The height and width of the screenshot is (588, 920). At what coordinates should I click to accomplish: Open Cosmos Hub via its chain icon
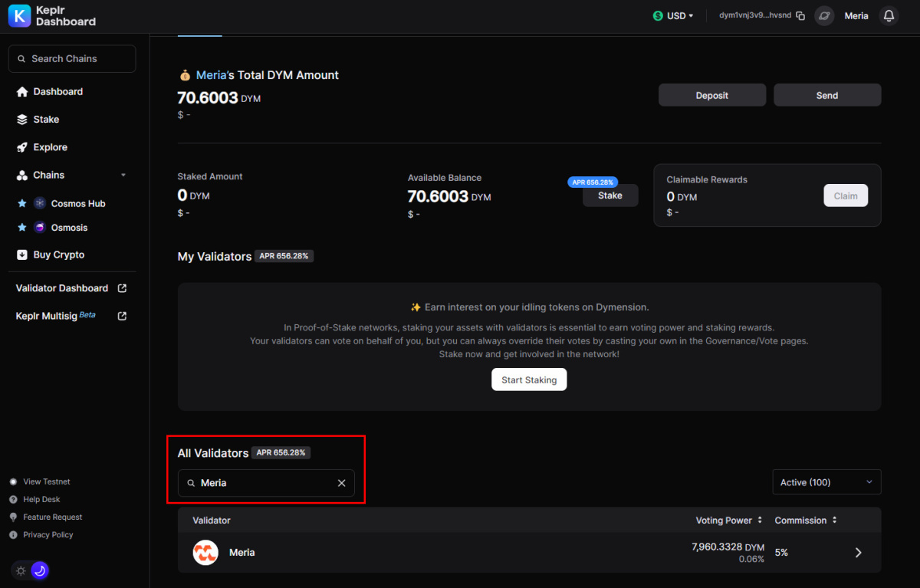coord(40,203)
